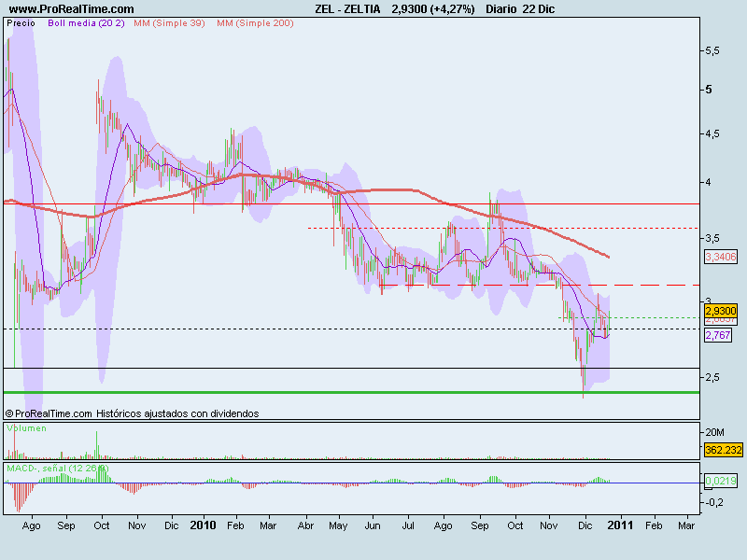Screen dimensions: 747x560
Task: Click the 2011 year label on time axis
Action: 620,525
